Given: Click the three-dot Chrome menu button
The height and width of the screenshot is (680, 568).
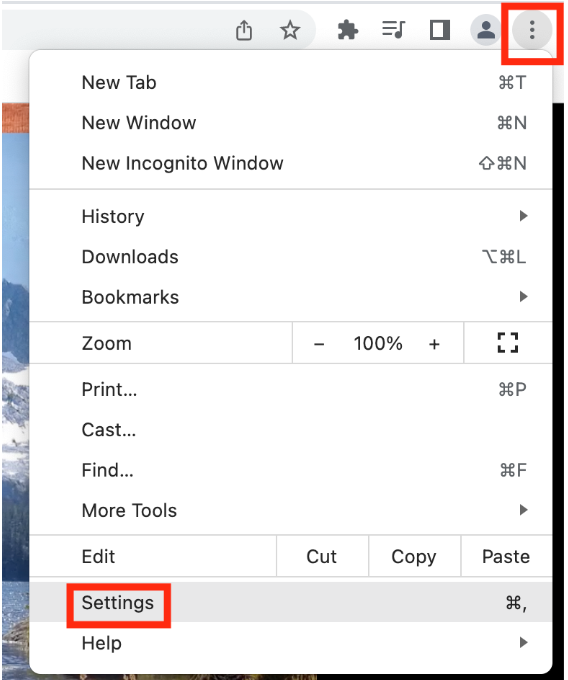Looking at the screenshot, I should tap(532, 30).
